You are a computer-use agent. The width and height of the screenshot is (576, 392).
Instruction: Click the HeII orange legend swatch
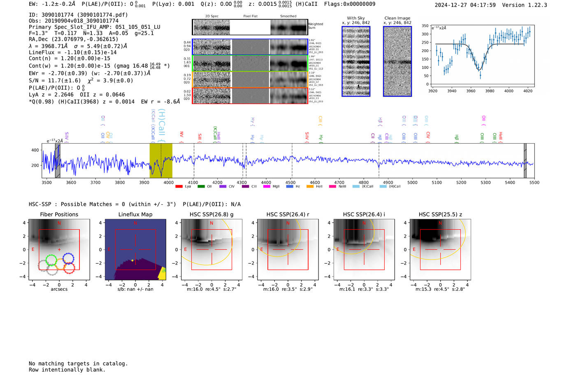pyautogui.click(x=310, y=186)
